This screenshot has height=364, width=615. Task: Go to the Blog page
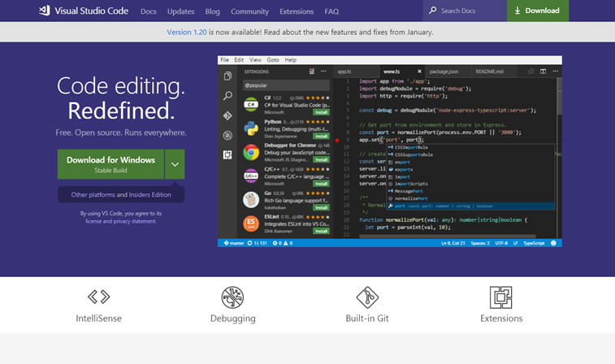click(213, 11)
